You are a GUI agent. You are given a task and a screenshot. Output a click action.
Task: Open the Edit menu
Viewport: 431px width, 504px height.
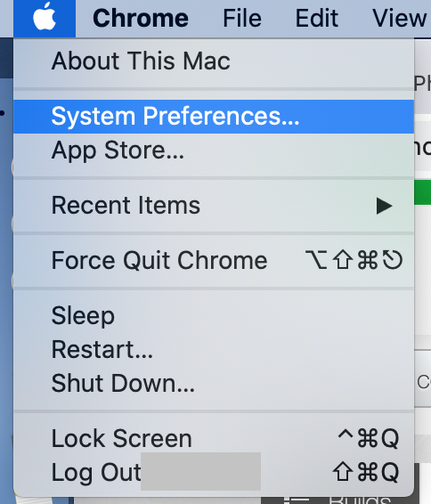pos(317,18)
